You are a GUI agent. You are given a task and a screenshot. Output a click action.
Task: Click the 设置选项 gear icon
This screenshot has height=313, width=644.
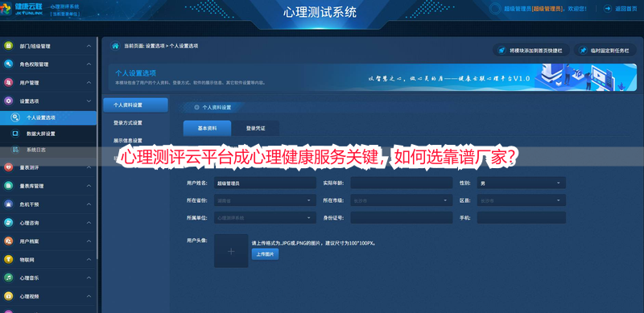tap(8, 101)
